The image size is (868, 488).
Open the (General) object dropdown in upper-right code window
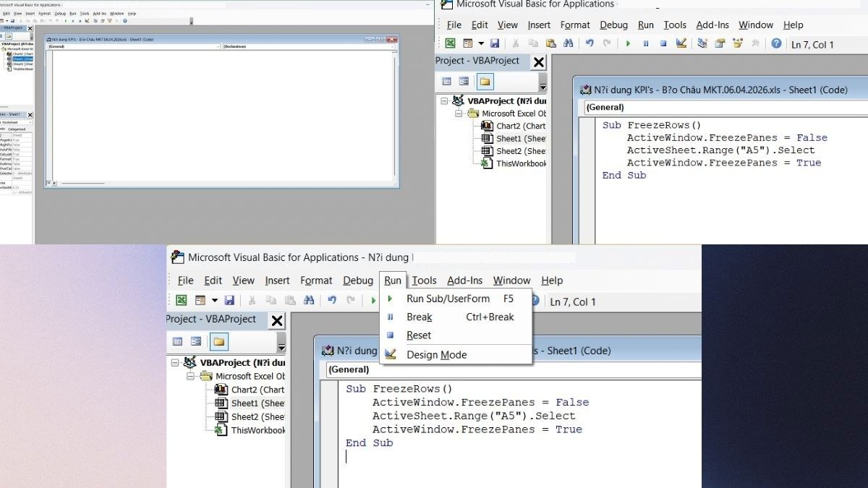click(x=726, y=107)
